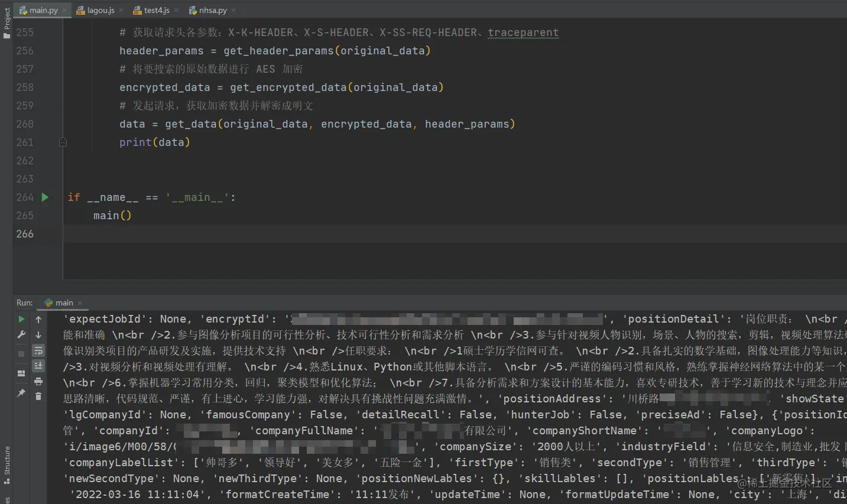This screenshot has width=847, height=504.
Task: Click the Stop process square icon
Action: coord(21,353)
